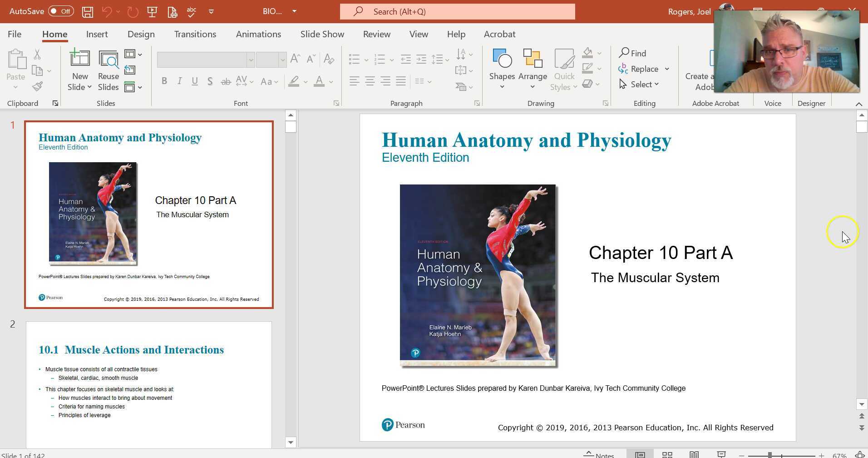Activate the Clear All Formatting icon
868x458 pixels.
coord(329,59)
